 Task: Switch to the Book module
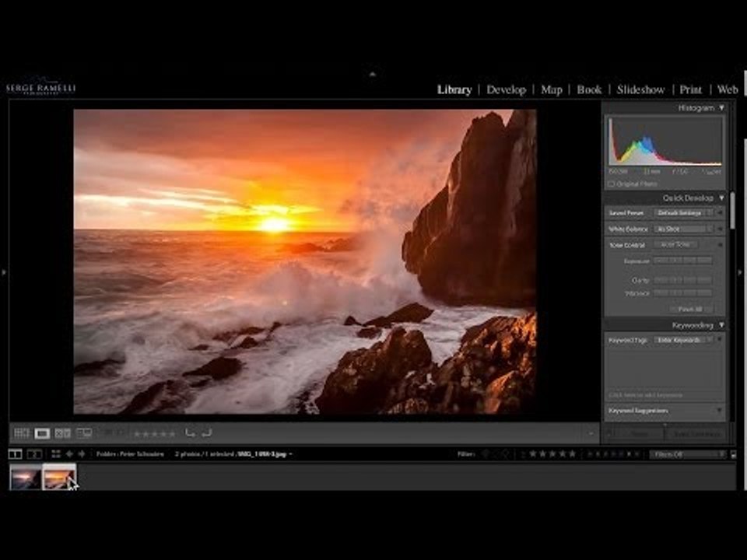point(589,89)
